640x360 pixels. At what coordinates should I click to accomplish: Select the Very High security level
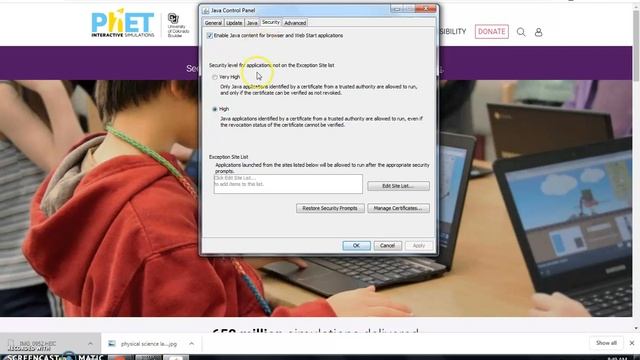(x=215, y=77)
